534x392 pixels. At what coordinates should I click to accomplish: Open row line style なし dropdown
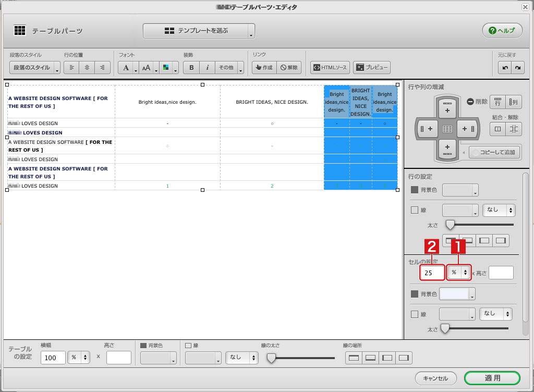499,210
